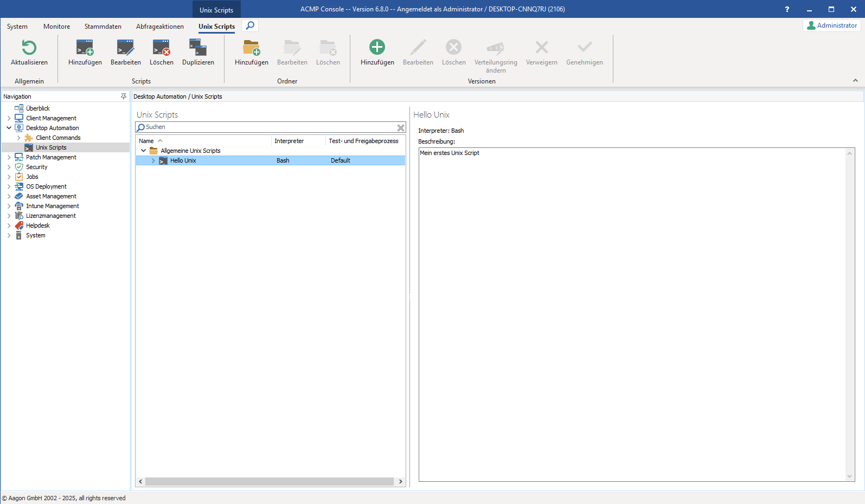Pin the Navigation panel
The width and height of the screenshot is (865, 504).
click(123, 96)
